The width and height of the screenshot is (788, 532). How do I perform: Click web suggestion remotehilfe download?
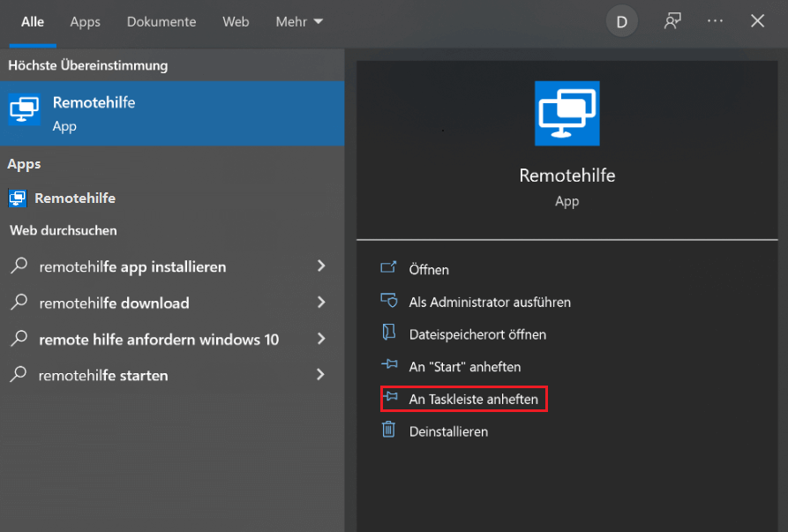point(114,303)
